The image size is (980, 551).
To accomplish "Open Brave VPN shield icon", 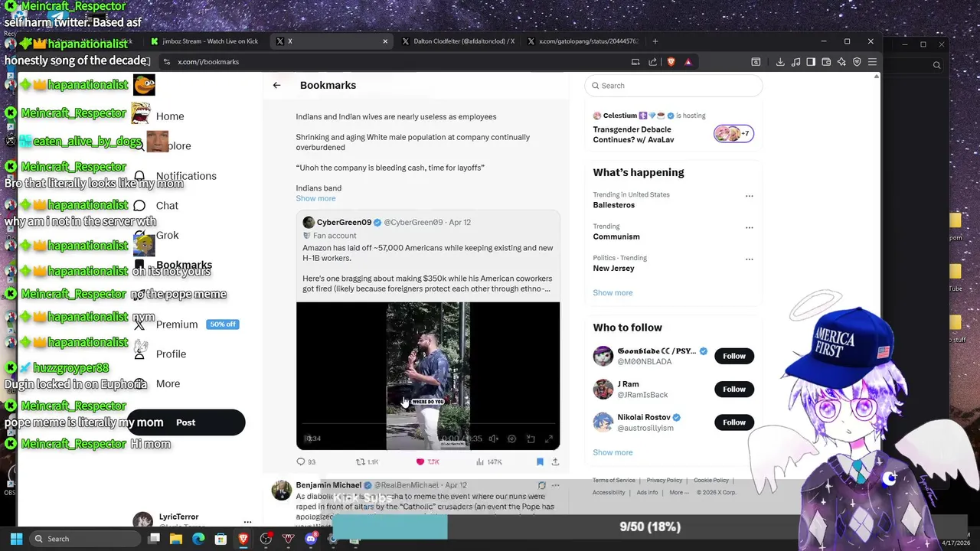I will (x=857, y=62).
